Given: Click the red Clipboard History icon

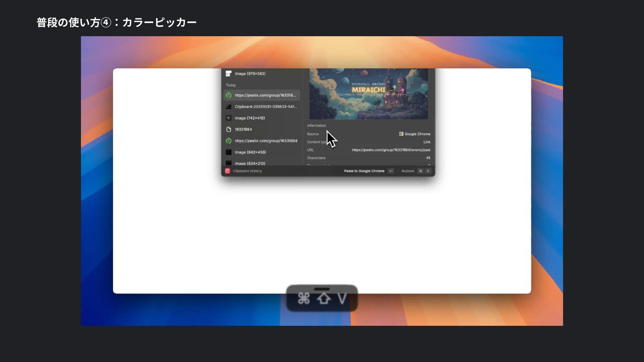Looking at the screenshot, I should click(227, 171).
